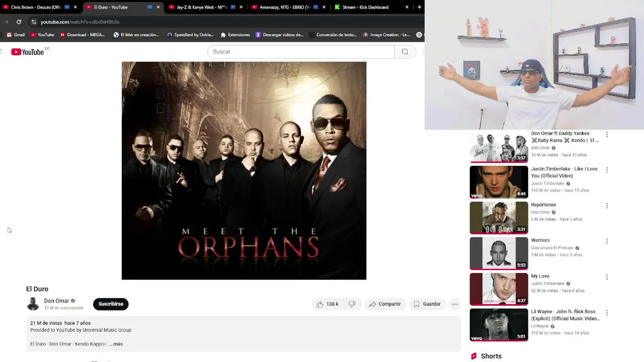Open options menu for Like I Love You

[x=607, y=170]
